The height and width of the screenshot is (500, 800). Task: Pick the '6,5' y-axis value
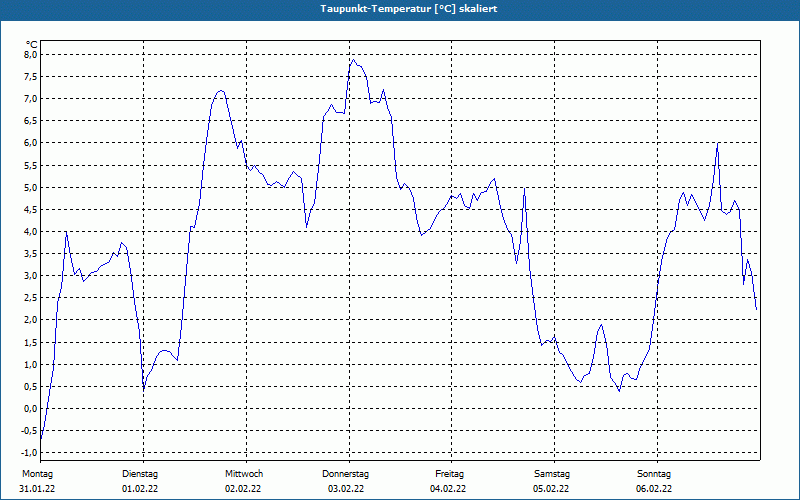(x=31, y=121)
